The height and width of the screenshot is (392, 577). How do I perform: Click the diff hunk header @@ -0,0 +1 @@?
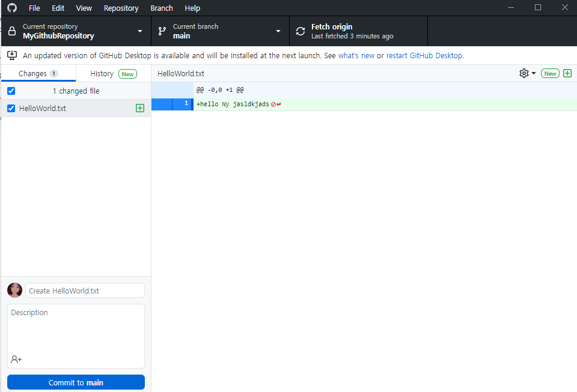[x=220, y=90]
